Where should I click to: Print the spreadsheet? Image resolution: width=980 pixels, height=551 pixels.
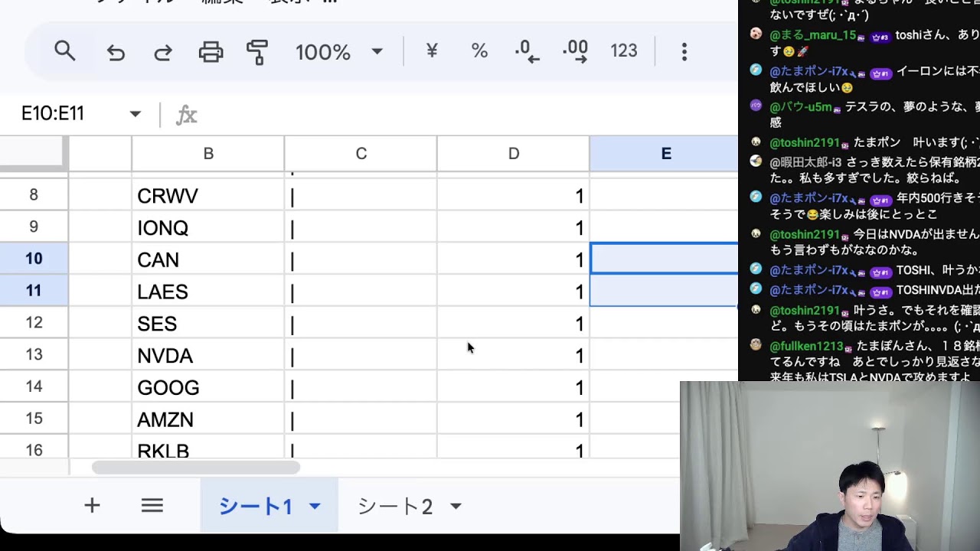pos(211,52)
